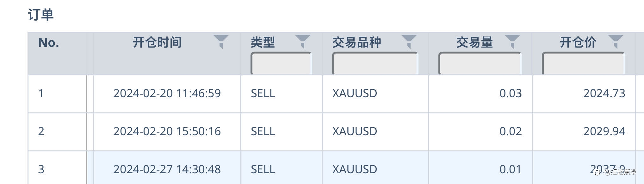Select order row number 1
This screenshot has width=644, height=184.
[x=336, y=94]
